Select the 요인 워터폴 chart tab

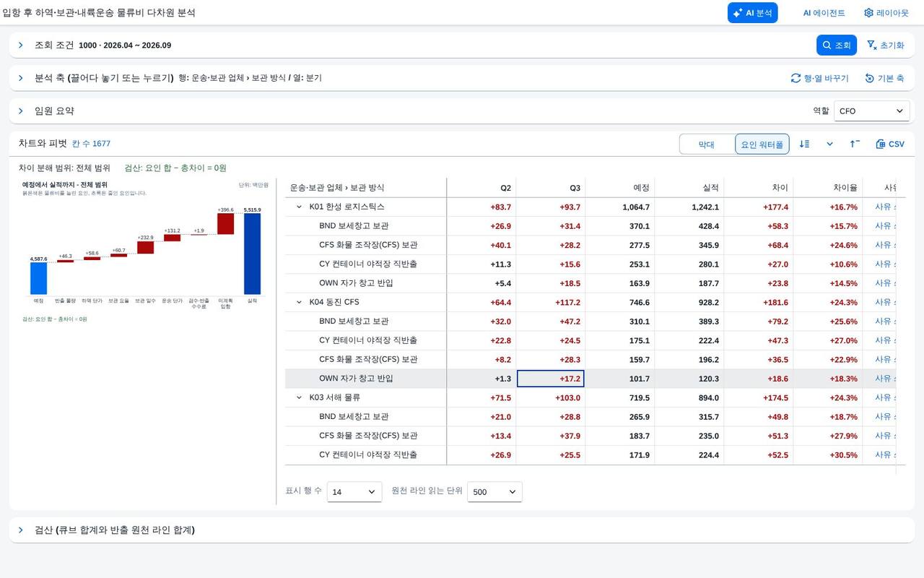(x=762, y=144)
